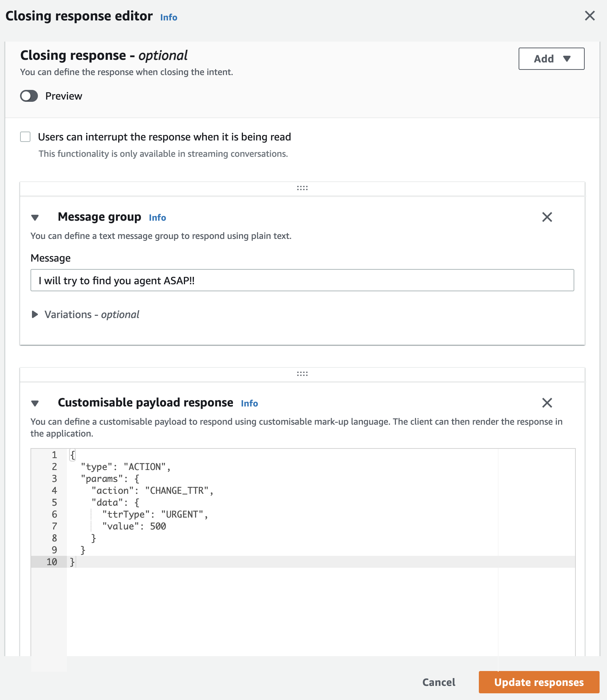607x700 pixels.
Task: Close the Closing response editor dialog
Action: [x=590, y=16]
